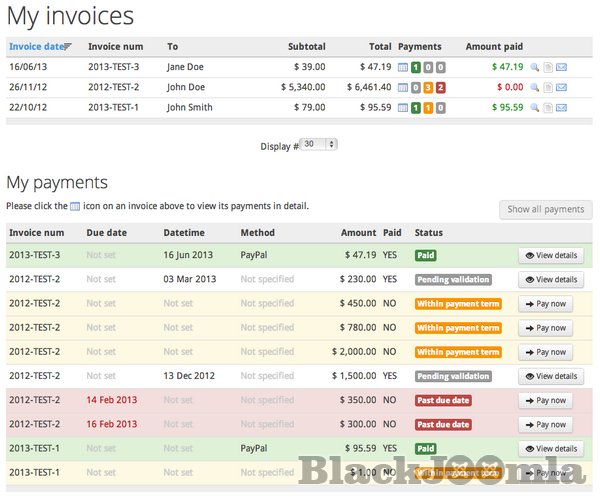Click Pay now for $ 450.00 payment

coord(545,304)
